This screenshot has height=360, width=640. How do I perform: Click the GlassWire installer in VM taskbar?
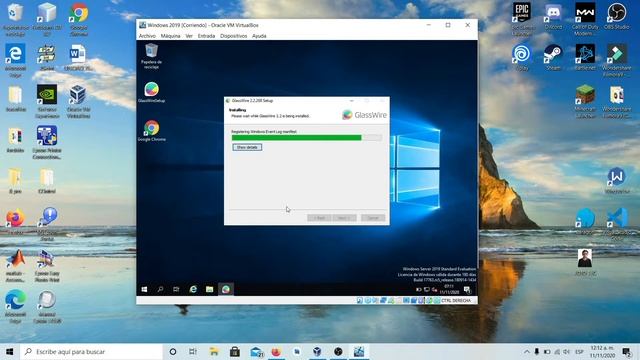tap(226, 289)
